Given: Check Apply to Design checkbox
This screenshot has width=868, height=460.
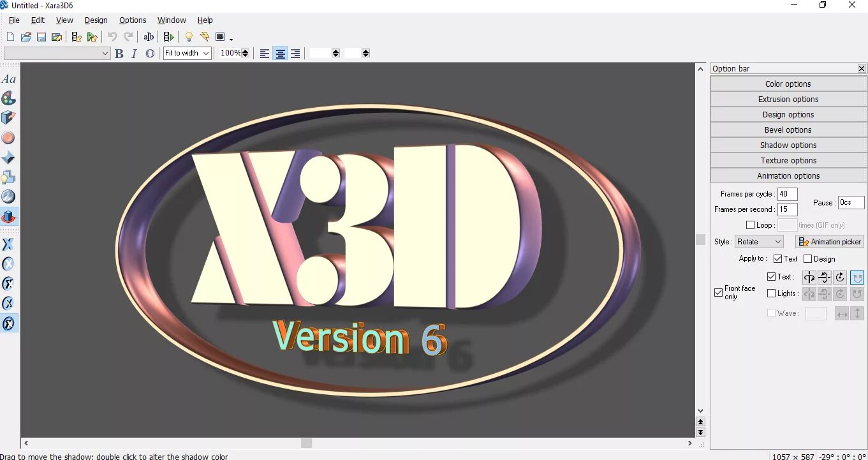Looking at the screenshot, I should pyautogui.click(x=808, y=259).
